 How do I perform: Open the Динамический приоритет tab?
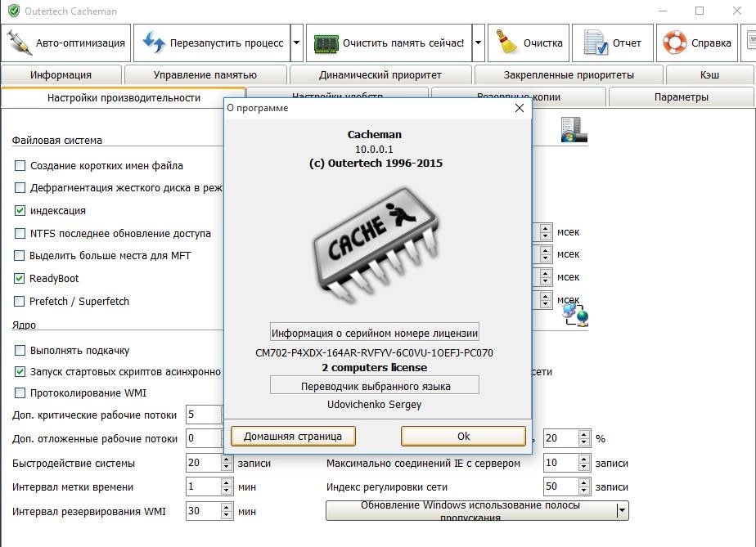click(380, 74)
